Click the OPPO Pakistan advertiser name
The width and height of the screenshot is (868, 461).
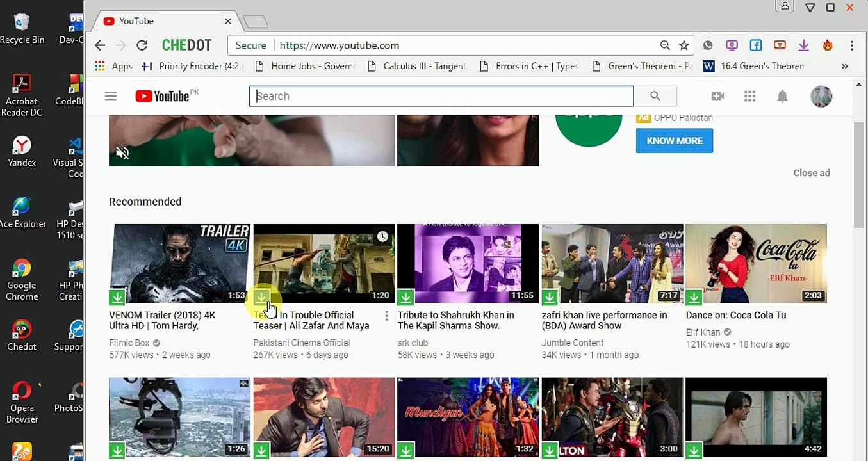(683, 118)
